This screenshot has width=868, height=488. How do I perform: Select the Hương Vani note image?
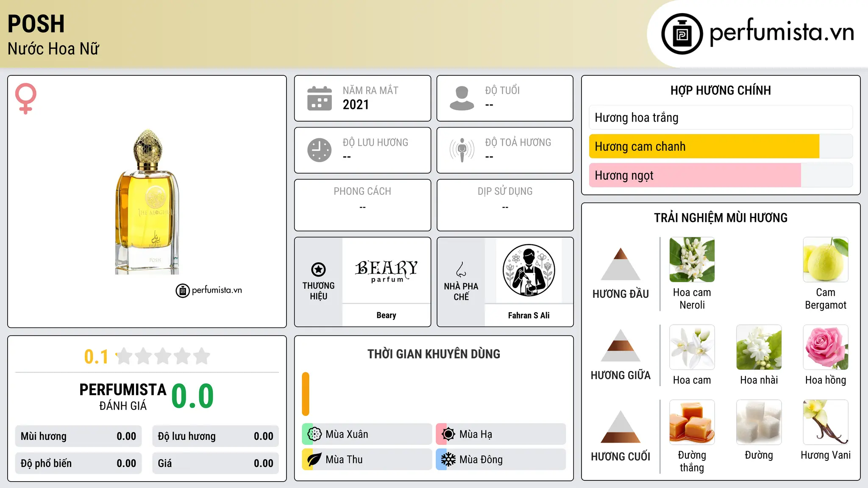point(826,422)
